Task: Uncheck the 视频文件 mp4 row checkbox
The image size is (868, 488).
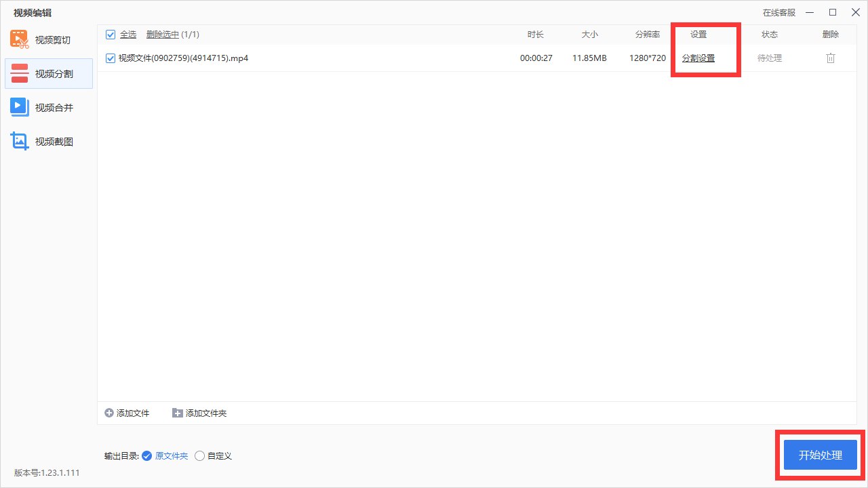Action: pyautogui.click(x=111, y=58)
